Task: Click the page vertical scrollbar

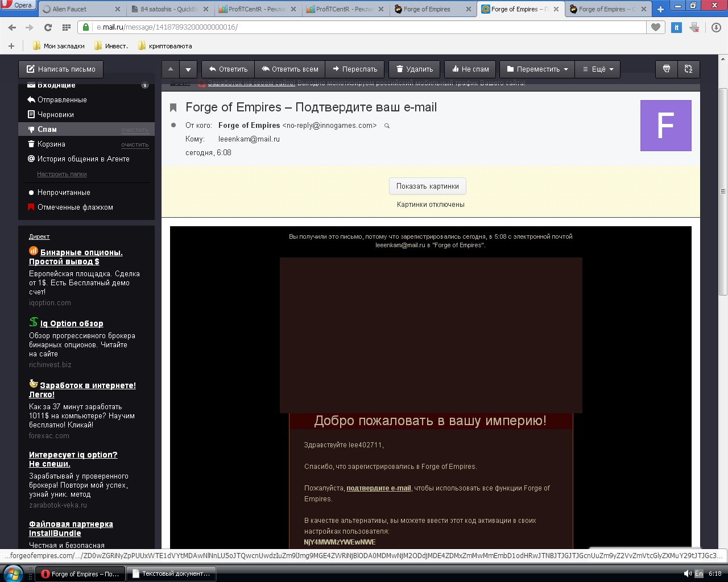Action: (723, 192)
